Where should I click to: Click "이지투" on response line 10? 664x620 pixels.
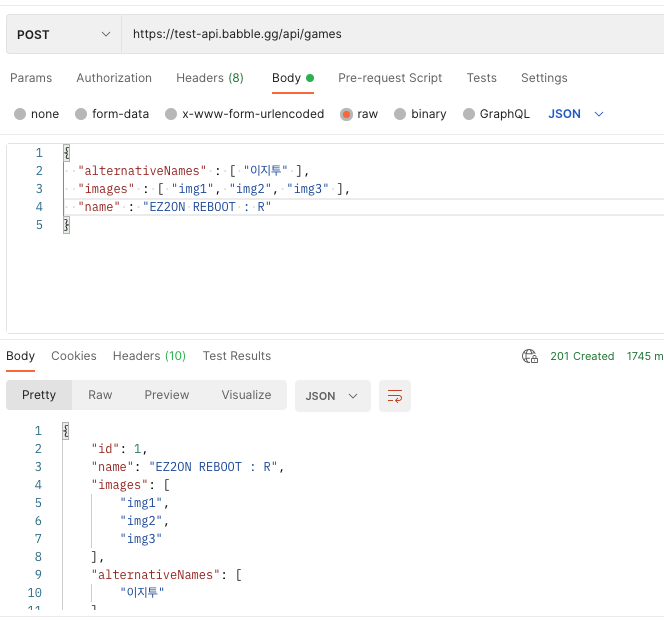[x=142, y=592]
